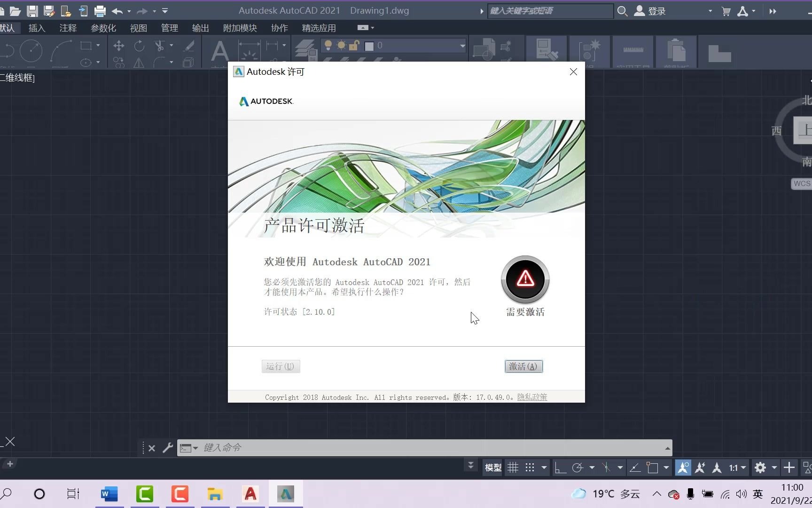812x508 pixels.
Task: Click the layer 0 color swatch
Action: click(369, 46)
